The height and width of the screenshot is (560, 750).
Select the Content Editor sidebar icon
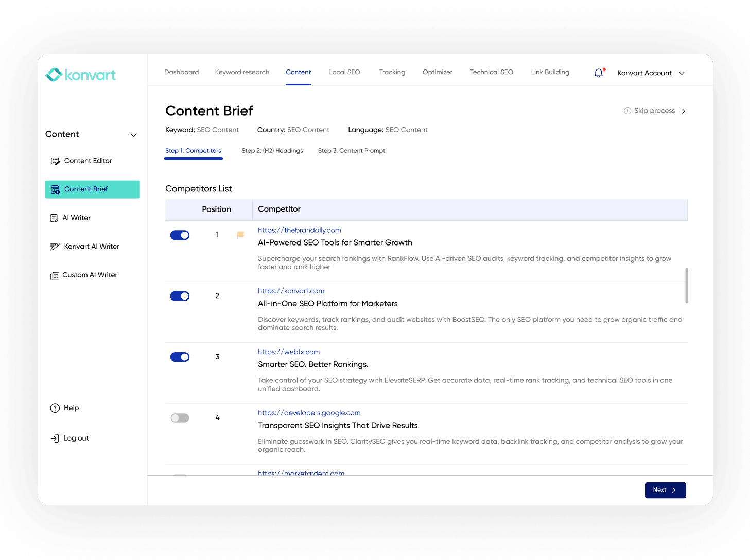coord(55,161)
